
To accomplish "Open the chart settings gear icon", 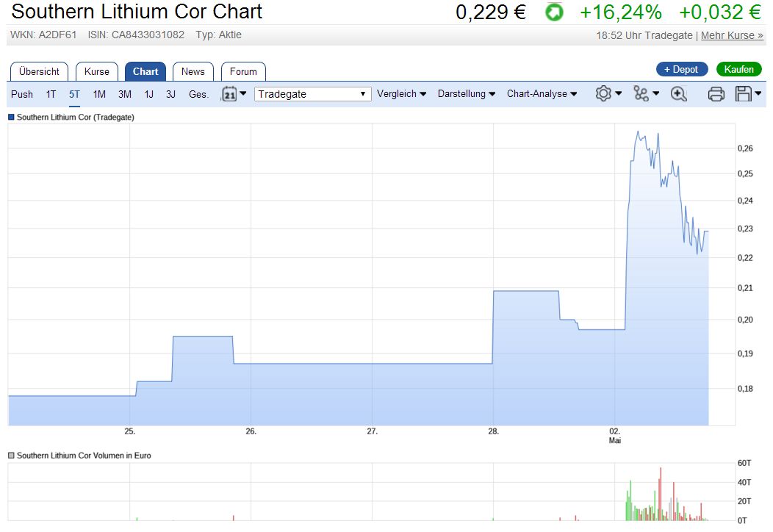I will coord(603,93).
